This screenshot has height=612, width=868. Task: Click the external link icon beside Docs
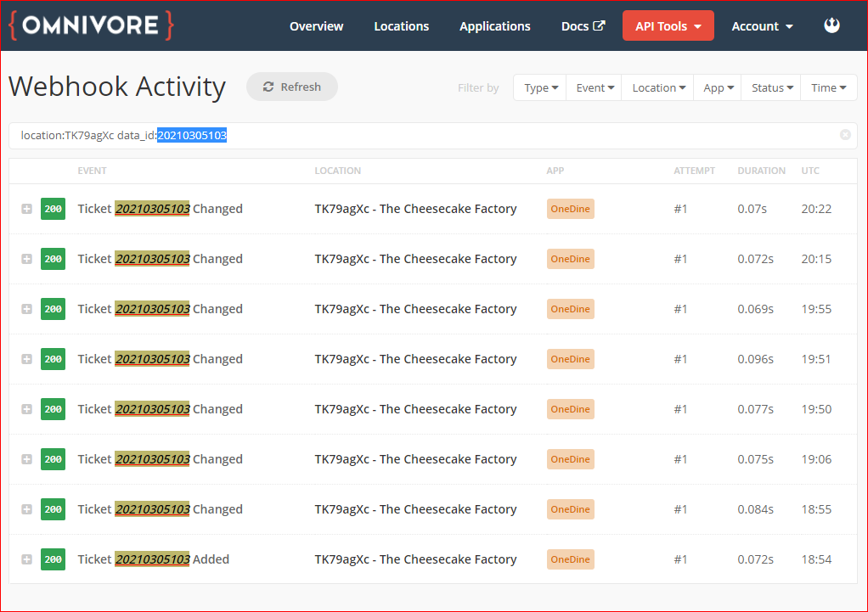coord(599,25)
